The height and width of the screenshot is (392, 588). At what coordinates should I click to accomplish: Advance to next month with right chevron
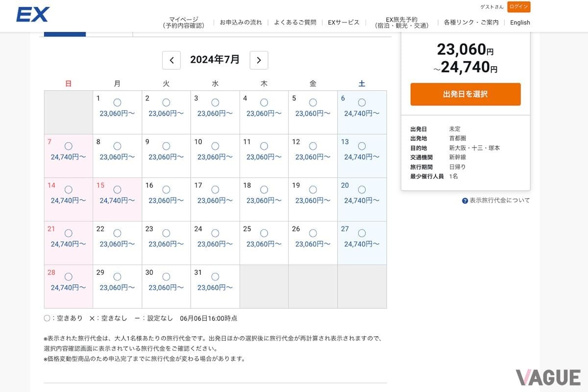click(259, 60)
